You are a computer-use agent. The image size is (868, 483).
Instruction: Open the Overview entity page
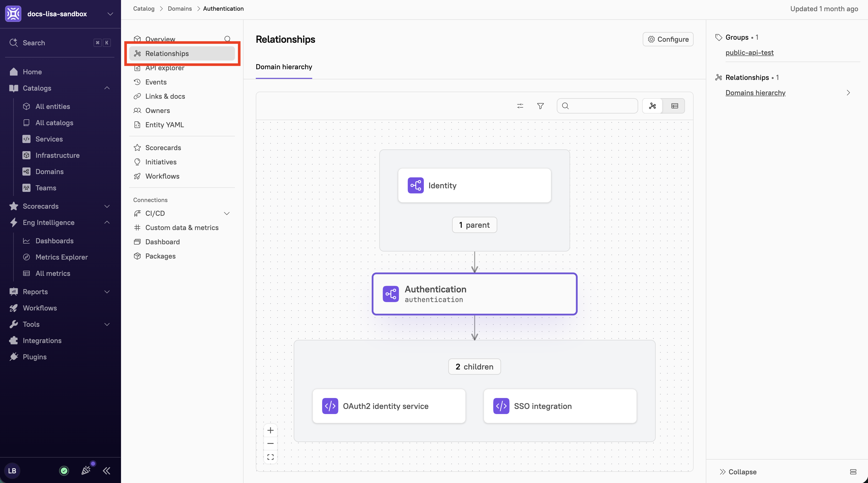160,39
